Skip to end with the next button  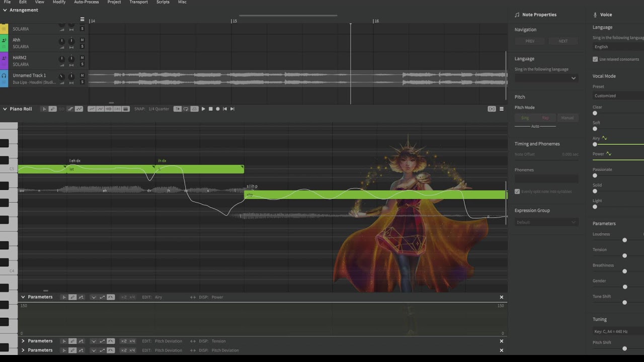click(x=232, y=109)
